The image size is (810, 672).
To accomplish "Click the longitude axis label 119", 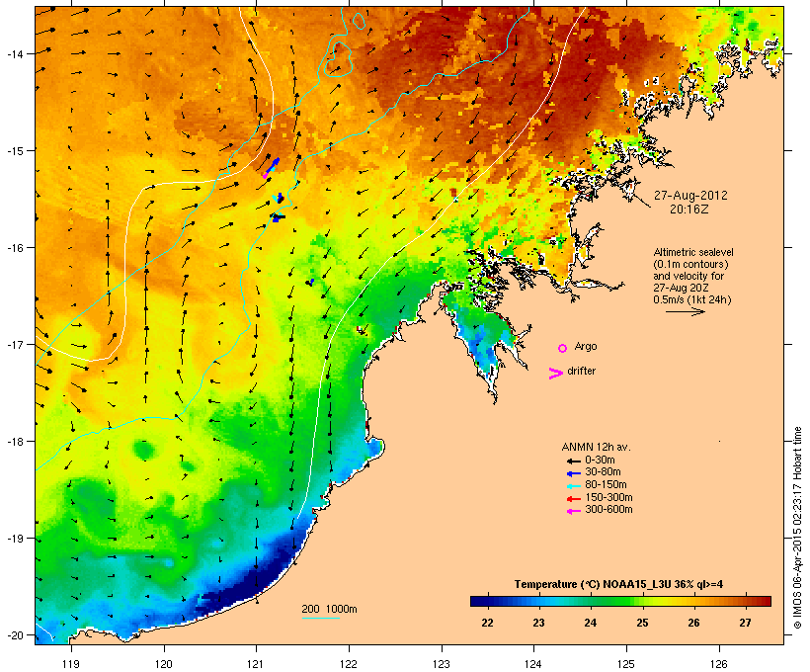I will [71, 664].
